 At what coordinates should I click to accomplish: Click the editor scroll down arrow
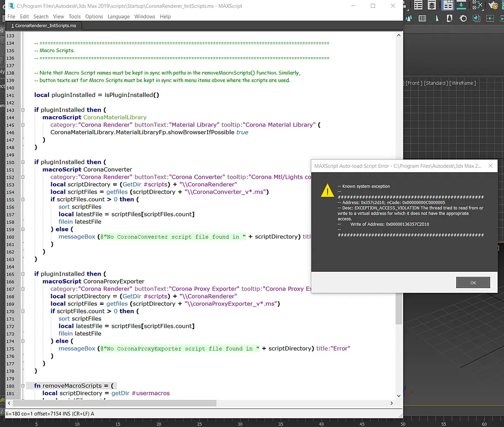coord(399,396)
